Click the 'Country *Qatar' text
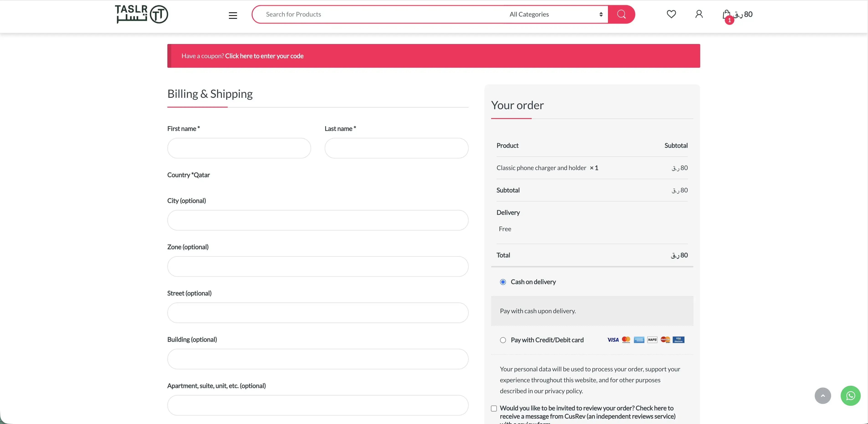 [188, 175]
